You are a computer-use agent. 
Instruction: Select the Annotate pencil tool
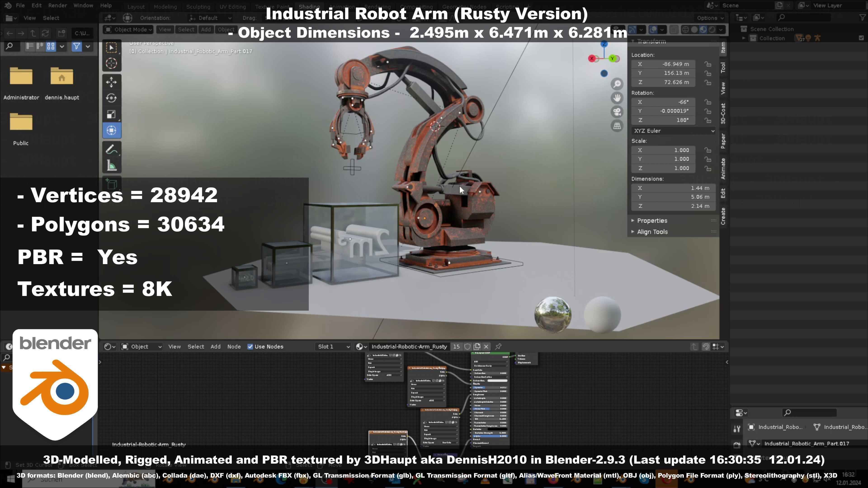pos(111,149)
